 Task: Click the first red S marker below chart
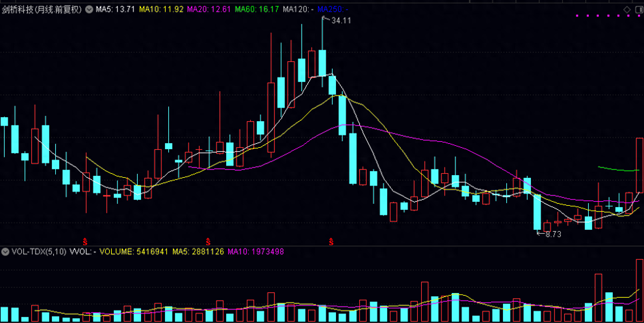(x=85, y=241)
